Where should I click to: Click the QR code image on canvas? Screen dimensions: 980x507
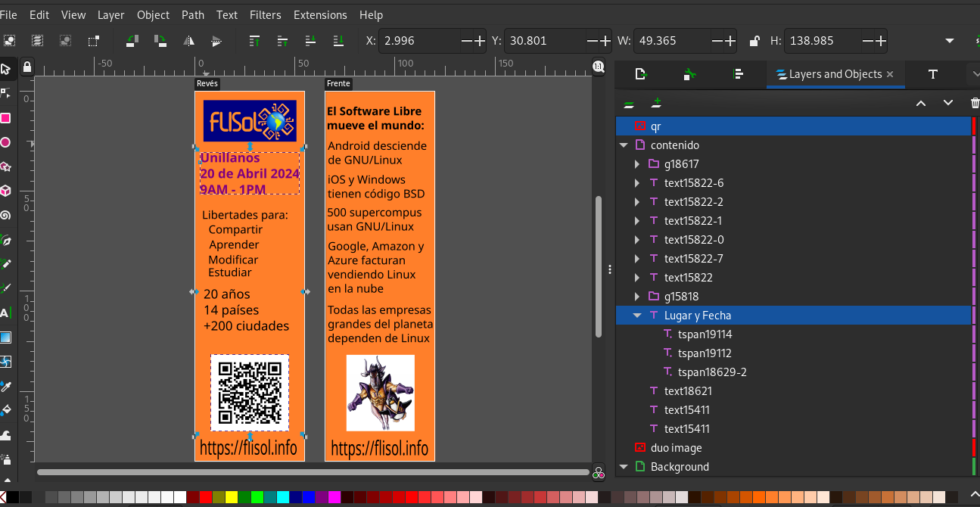click(250, 393)
